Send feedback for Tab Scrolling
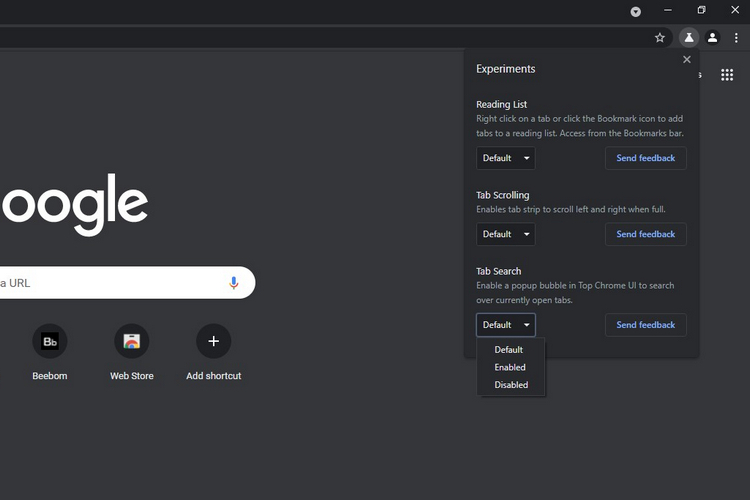The height and width of the screenshot is (500, 750). (x=645, y=234)
